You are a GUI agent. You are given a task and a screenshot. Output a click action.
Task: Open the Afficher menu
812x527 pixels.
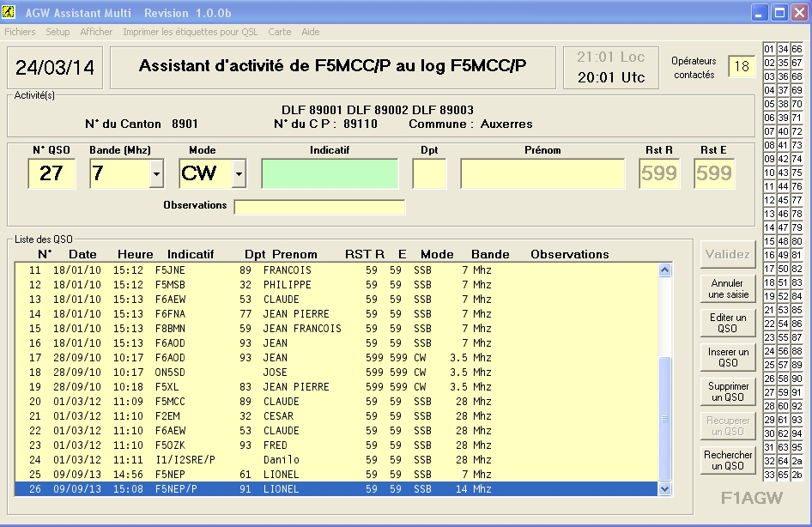point(96,32)
